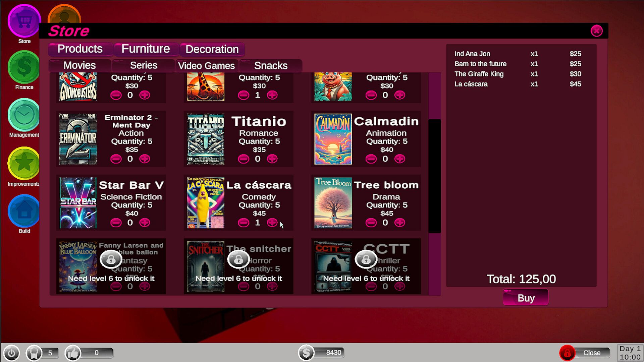Click the dollar coin money icon
The width and height of the screenshot is (644, 362).
[306, 353]
